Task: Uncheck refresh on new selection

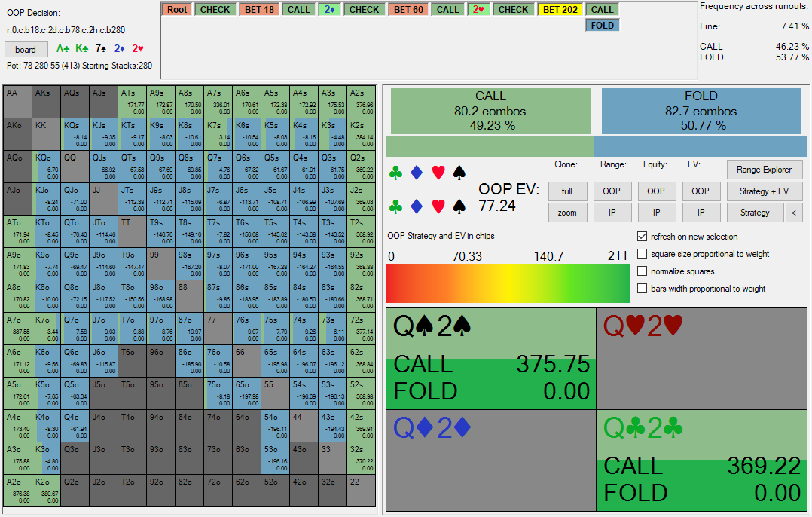Action: 643,237
